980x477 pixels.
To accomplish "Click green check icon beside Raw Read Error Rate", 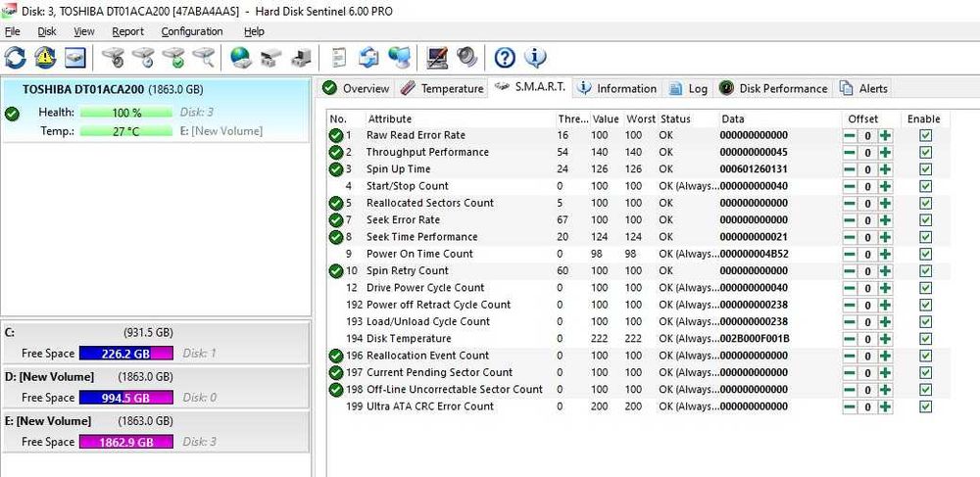I will tap(336, 135).
